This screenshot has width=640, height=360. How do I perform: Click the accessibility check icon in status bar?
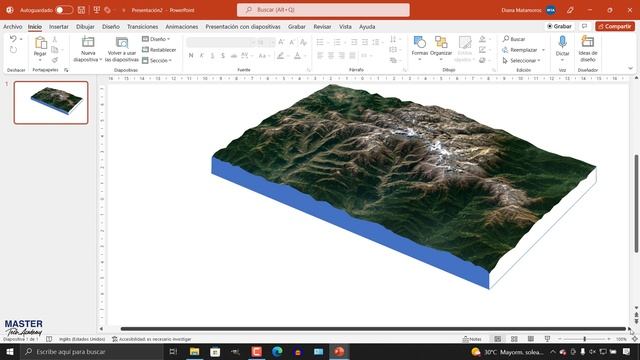pyautogui.click(x=115, y=339)
